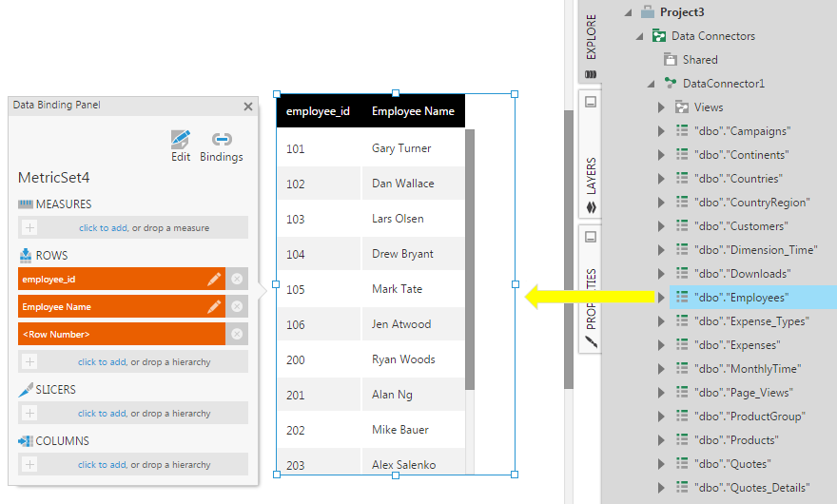Click the table icon for "dbo"."Page_Views"

pos(682,392)
